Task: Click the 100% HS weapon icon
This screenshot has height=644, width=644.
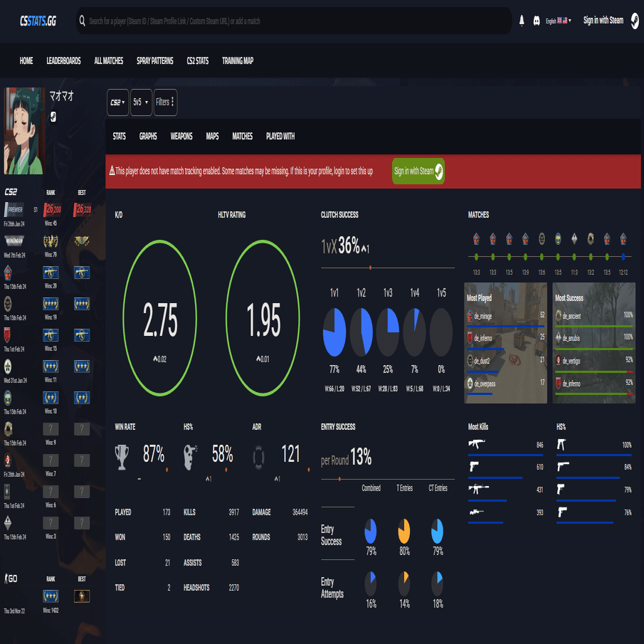Action: pos(561,444)
